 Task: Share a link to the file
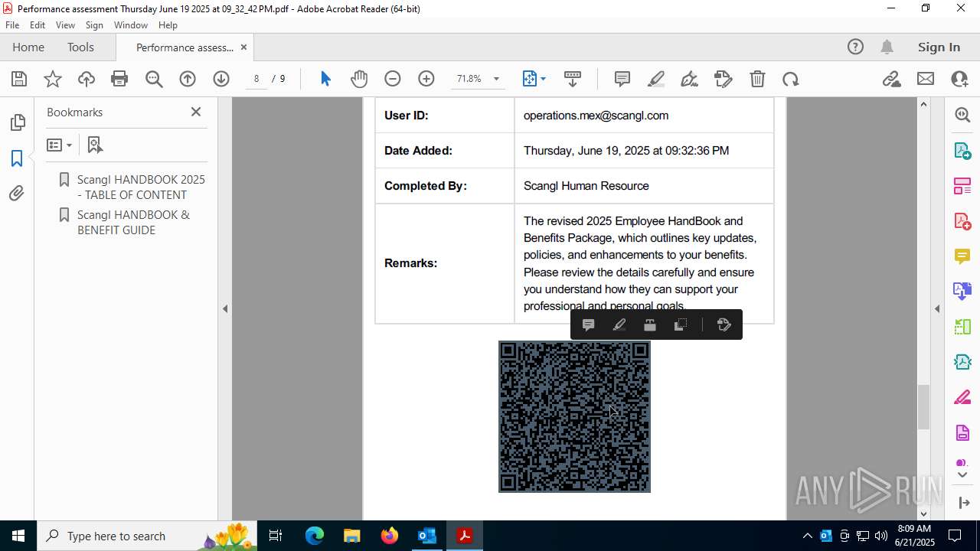pyautogui.click(x=892, y=79)
